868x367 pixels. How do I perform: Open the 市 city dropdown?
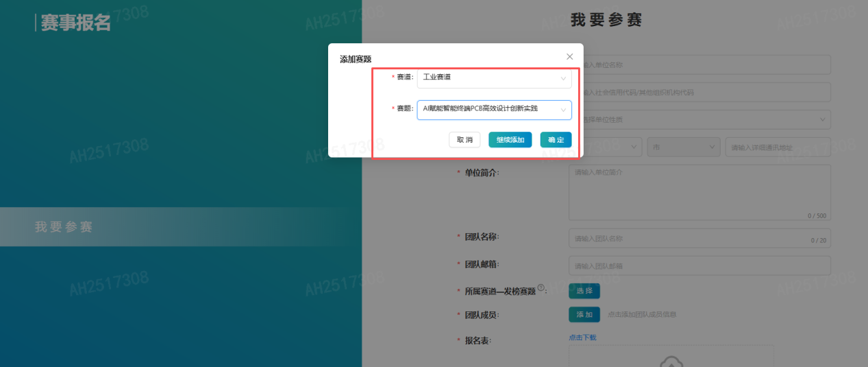coord(684,147)
